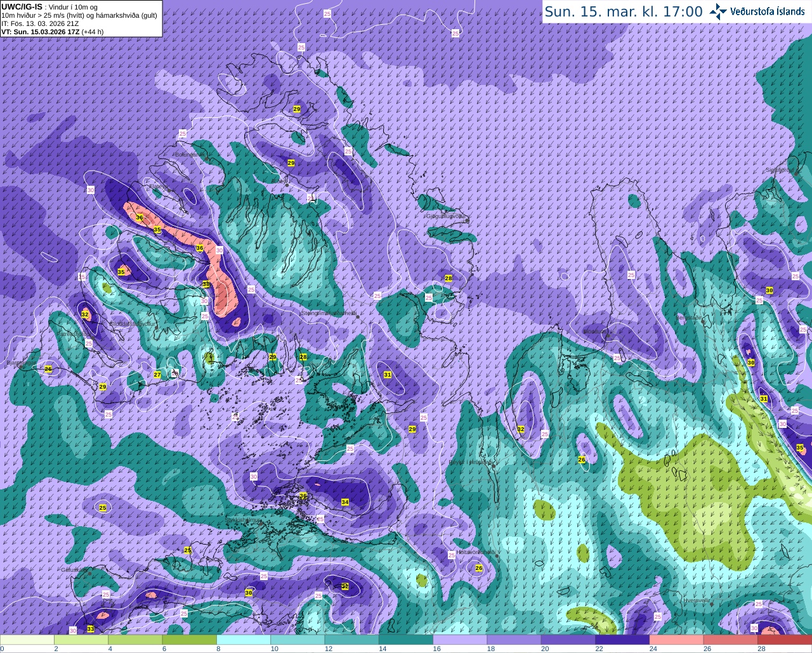The height and width of the screenshot is (653, 812).
Task: Click the 4–6 m/s green legend swatch
Action: click(x=136, y=640)
